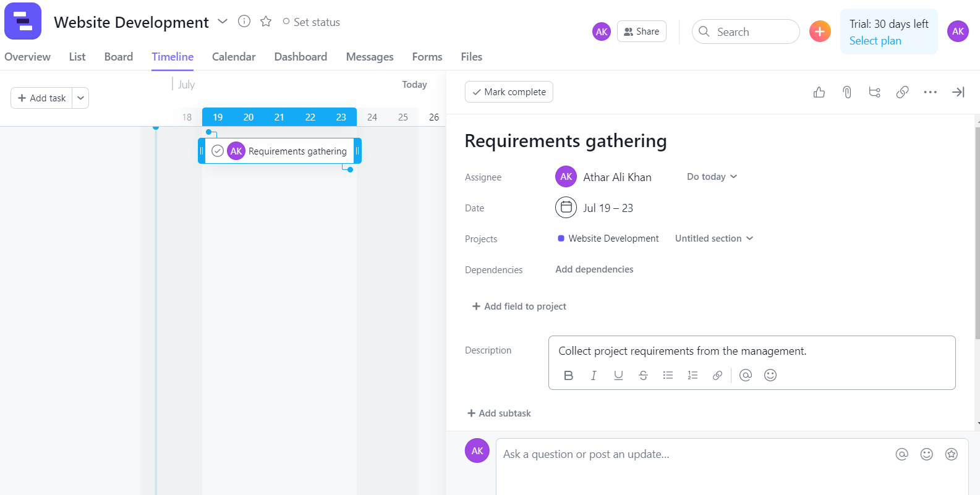Open more actions ellipsis menu
This screenshot has height=495, width=980.
click(x=930, y=92)
